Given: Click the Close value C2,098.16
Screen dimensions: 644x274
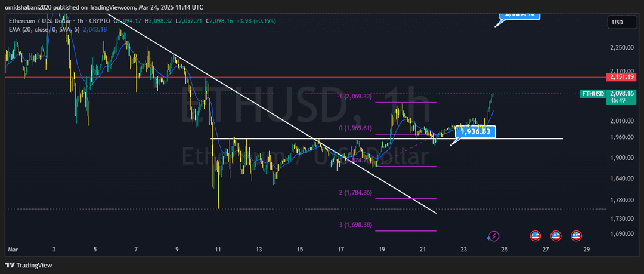Looking at the screenshot, I should pyautogui.click(x=219, y=20).
